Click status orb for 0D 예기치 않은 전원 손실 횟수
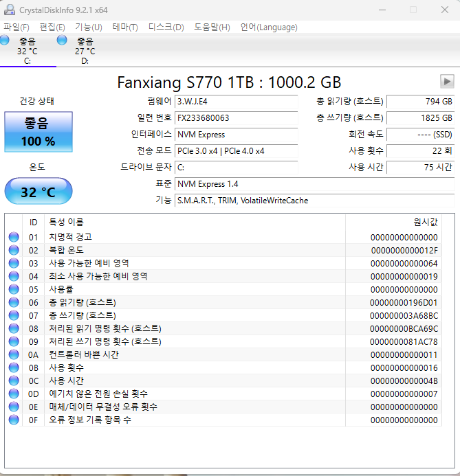The width and height of the screenshot is (460, 476). click(14, 394)
